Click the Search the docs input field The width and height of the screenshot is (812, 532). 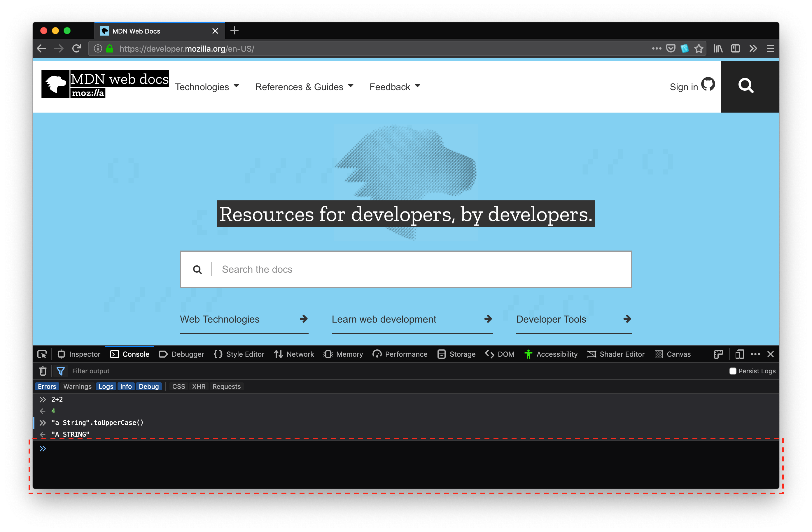click(x=405, y=269)
